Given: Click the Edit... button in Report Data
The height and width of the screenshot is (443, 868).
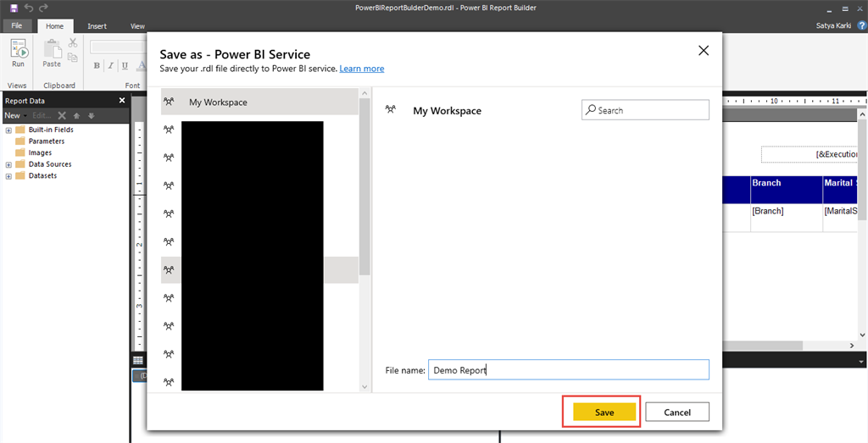Looking at the screenshot, I should pos(42,115).
